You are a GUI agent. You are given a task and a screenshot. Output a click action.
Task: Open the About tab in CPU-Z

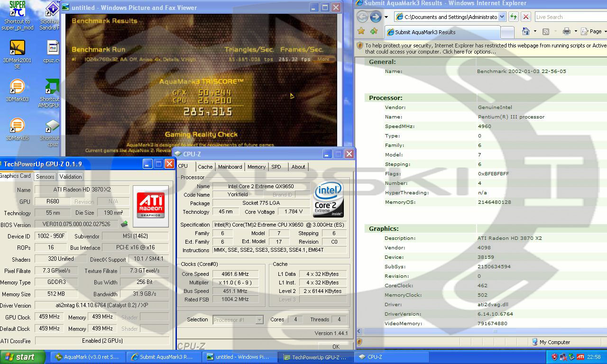coord(298,167)
